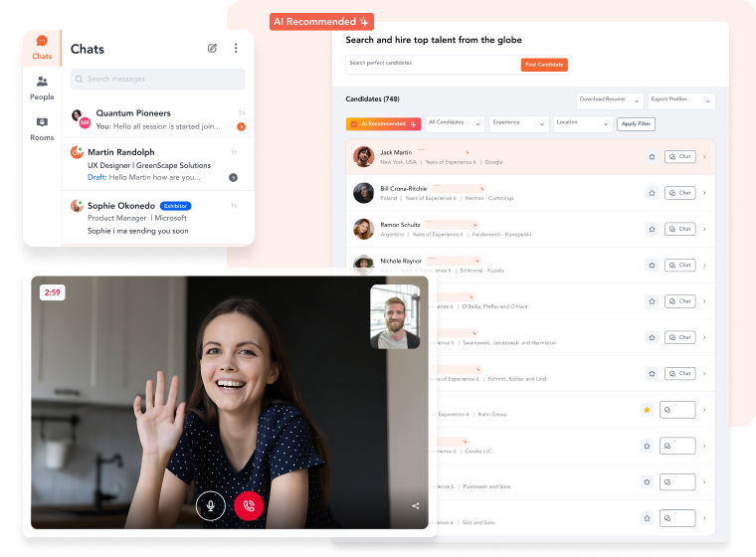The image size is (756, 557).
Task: Unstar the Hahn Group candidate
Action: 647,410
